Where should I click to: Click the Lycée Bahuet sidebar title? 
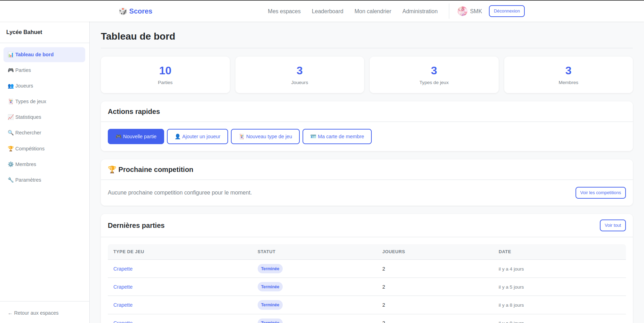pos(24,32)
